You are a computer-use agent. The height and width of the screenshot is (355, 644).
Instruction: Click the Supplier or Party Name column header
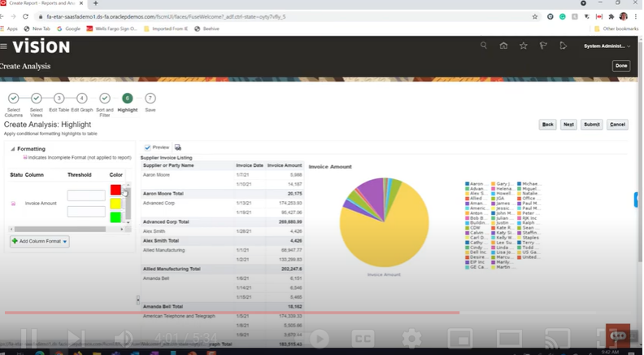click(168, 165)
